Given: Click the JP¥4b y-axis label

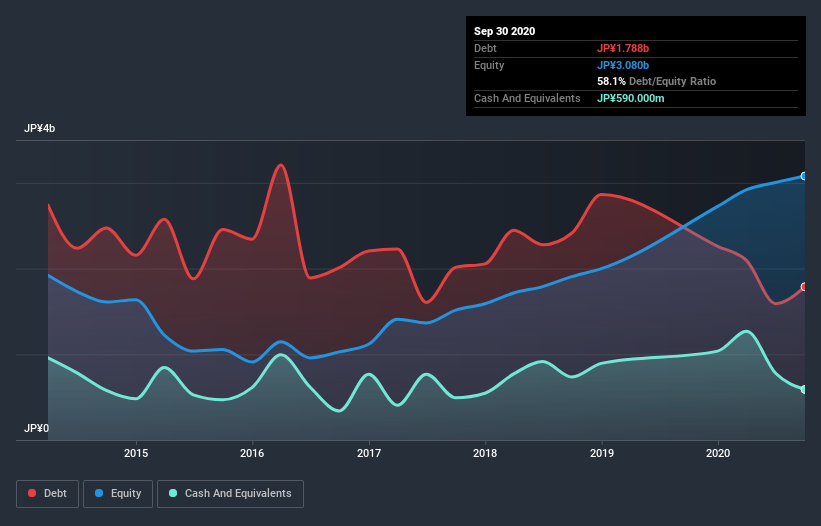Looking at the screenshot, I should point(39,128).
